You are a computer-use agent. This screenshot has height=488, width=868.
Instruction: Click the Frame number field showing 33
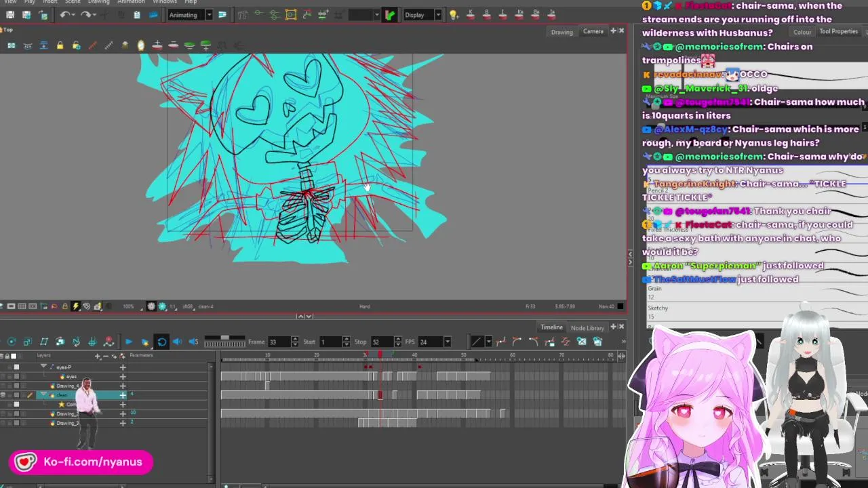point(278,342)
